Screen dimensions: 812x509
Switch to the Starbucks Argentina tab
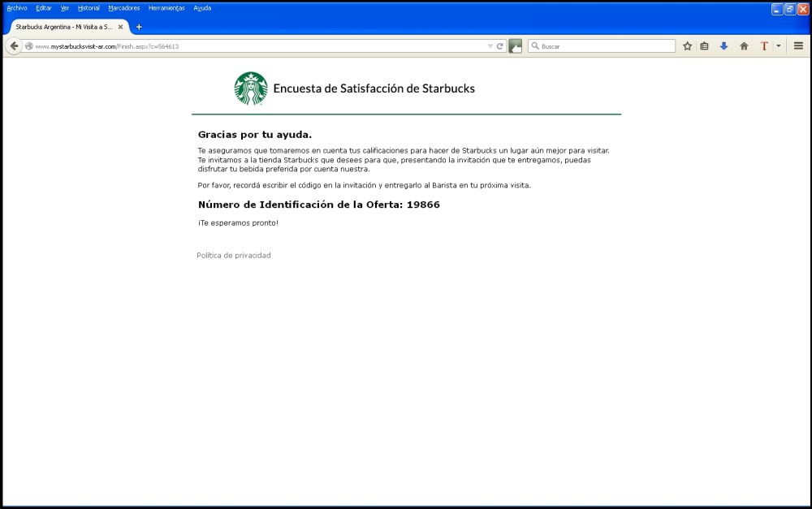63,26
